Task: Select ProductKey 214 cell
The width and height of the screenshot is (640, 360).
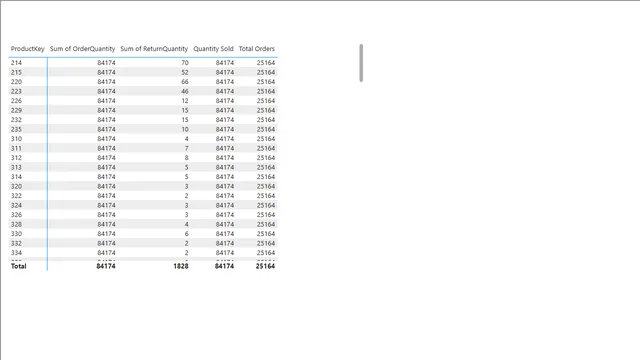Action: coord(16,62)
